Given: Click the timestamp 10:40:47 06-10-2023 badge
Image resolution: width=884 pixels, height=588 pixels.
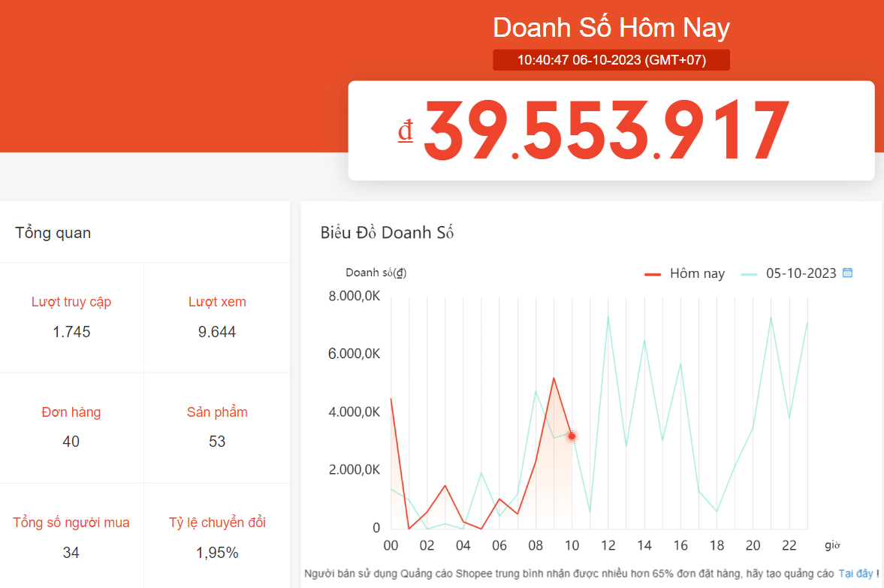Looking at the screenshot, I should pyautogui.click(x=611, y=60).
